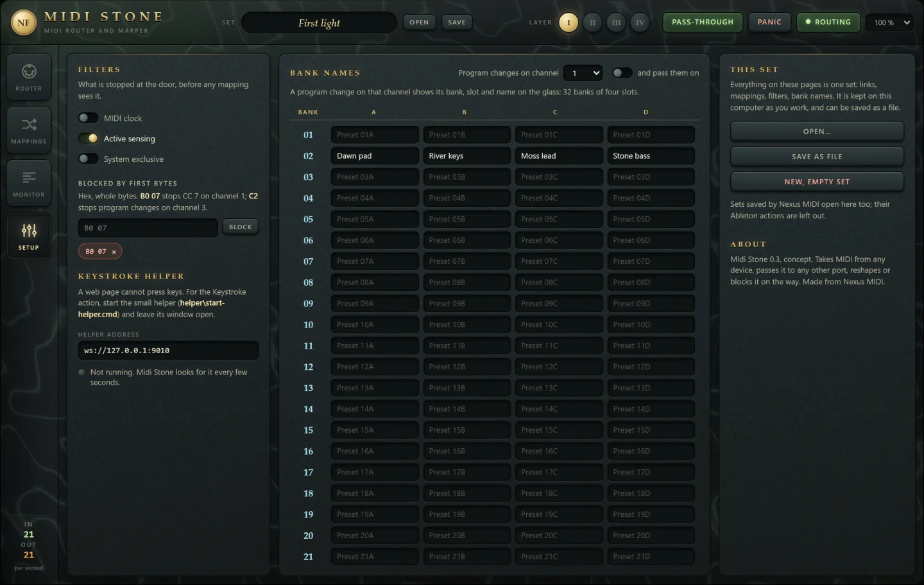Click the OPEN button beside the set name
The height and width of the screenshot is (585, 924).
[x=419, y=22]
